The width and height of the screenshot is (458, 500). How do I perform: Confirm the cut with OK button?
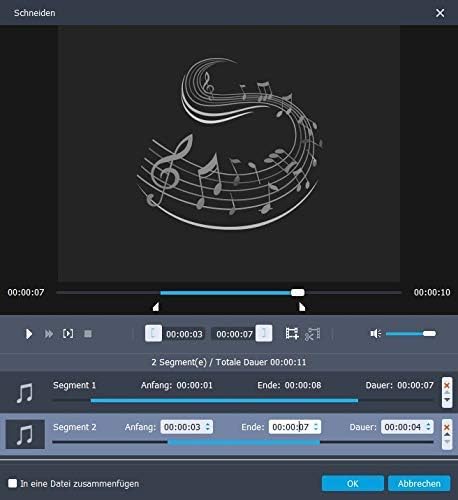click(x=353, y=483)
